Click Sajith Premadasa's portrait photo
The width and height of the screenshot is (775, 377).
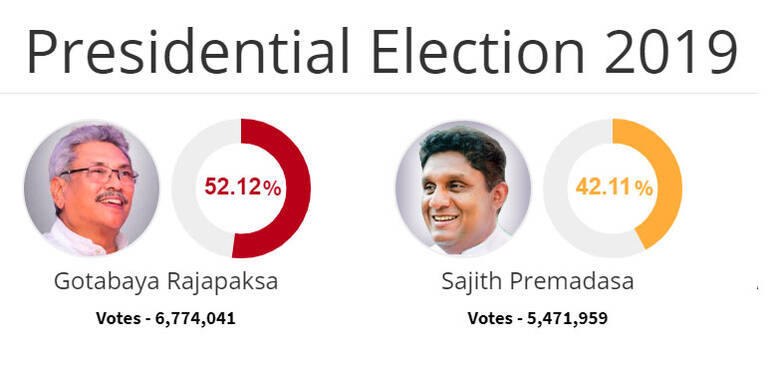point(464,188)
